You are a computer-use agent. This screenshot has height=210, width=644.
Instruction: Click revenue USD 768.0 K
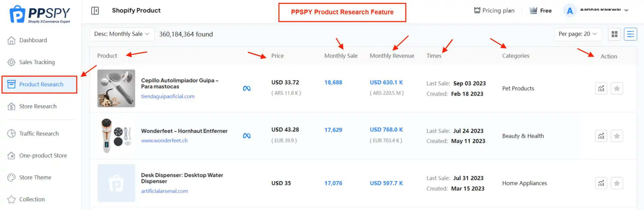click(x=386, y=129)
